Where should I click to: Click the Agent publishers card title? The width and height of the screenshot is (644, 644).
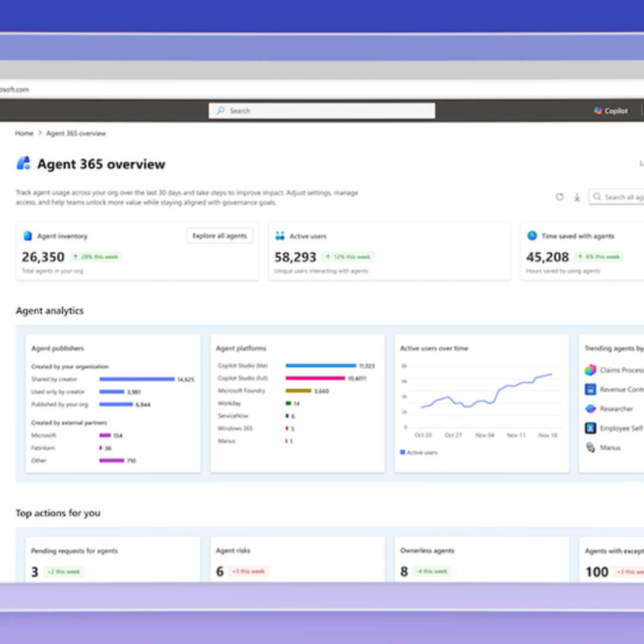[x=57, y=348]
